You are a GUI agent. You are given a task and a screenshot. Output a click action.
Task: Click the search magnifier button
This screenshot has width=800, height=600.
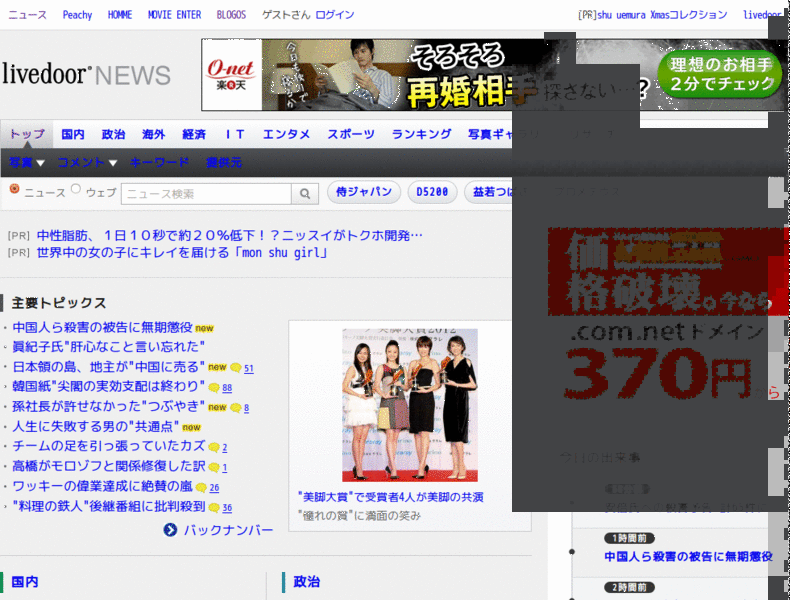pos(305,194)
